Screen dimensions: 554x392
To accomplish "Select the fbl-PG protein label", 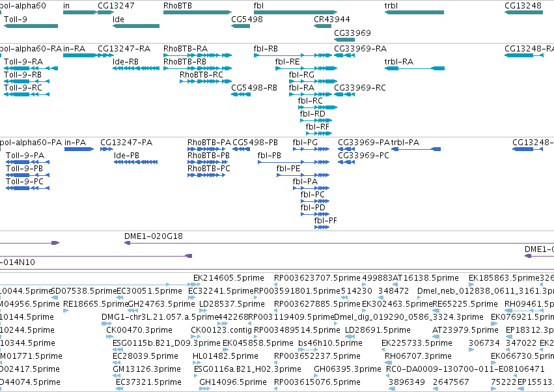I will [x=305, y=143].
